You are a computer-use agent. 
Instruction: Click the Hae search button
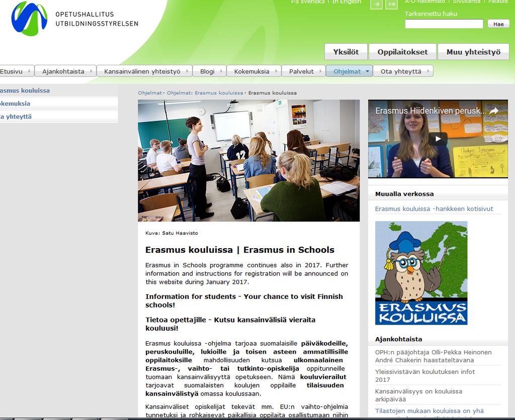coord(498,24)
